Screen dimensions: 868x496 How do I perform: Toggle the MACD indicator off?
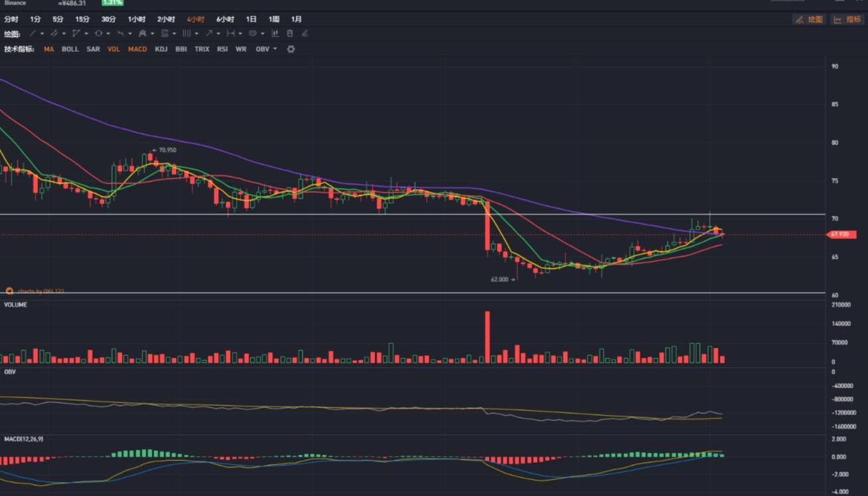tap(137, 49)
